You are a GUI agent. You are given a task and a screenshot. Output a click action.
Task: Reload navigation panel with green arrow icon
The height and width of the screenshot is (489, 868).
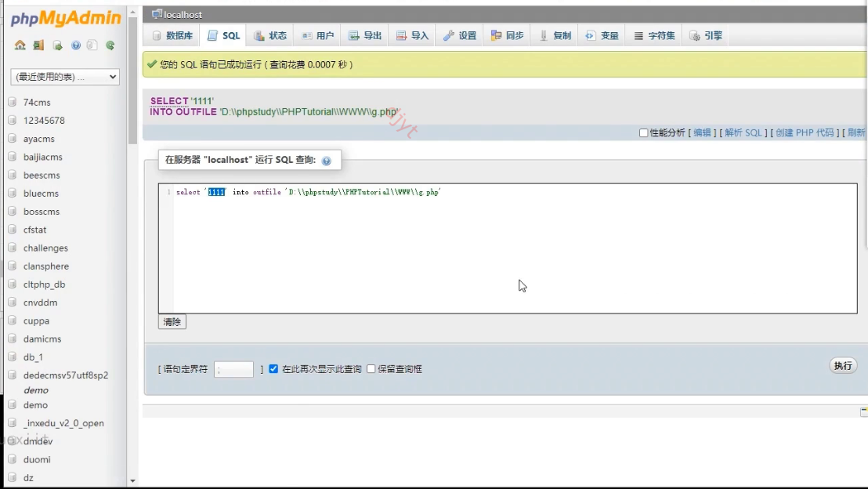point(110,45)
